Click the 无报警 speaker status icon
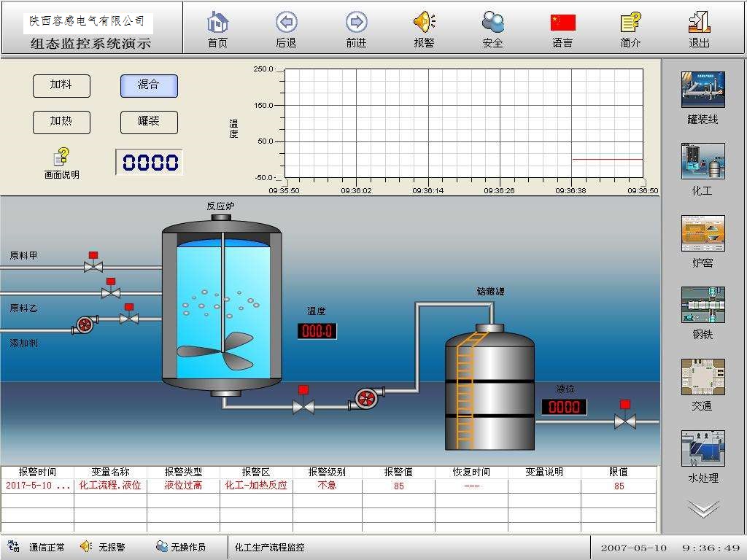The image size is (747, 560). (x=86, y=546)
